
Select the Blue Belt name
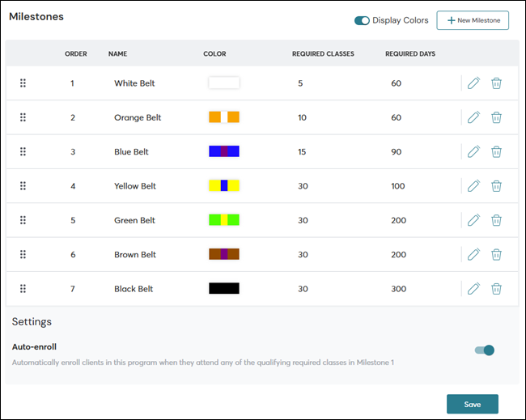(131, 151)
